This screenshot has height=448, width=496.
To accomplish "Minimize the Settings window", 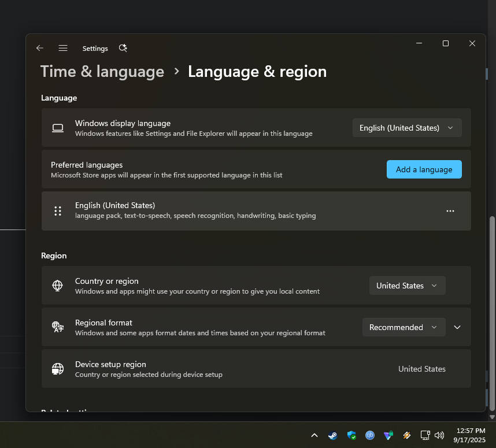I will (x=419, y=43).
